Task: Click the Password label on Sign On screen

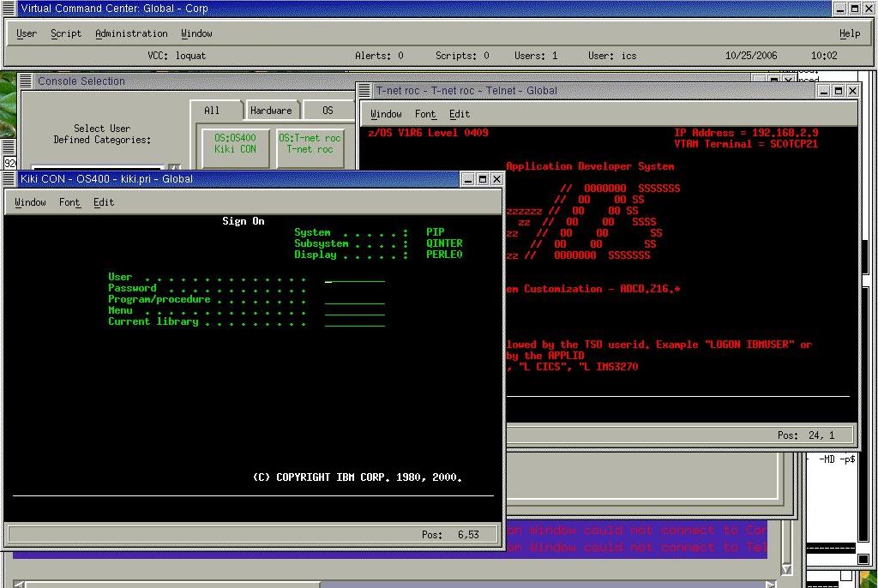Action: [132, 288]
